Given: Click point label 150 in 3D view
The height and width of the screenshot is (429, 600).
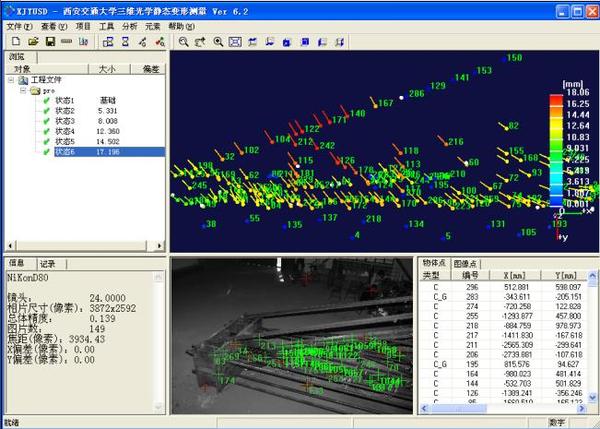Looking at the screenshot, I should coord(514,58).
